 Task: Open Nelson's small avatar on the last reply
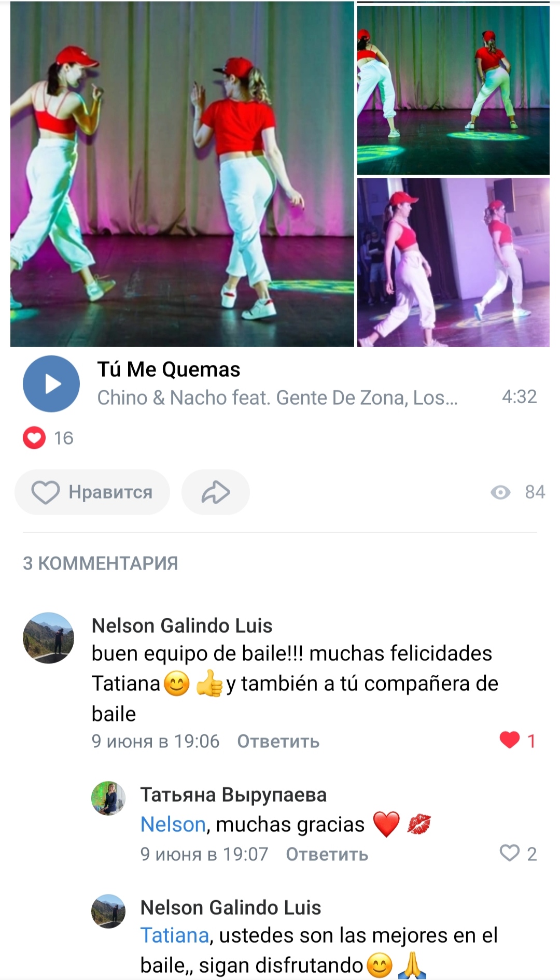[108, 911]
